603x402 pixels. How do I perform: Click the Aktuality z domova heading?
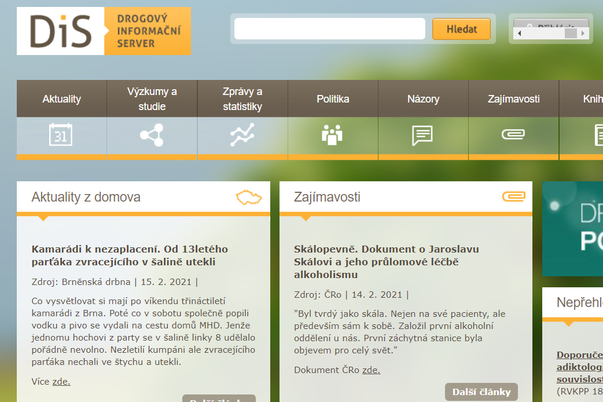click(86, 197)
